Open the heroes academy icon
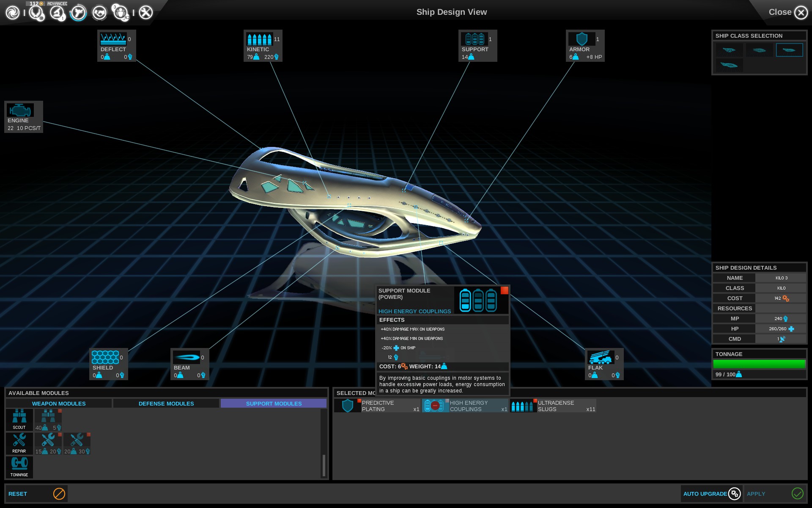Image resolution: width=812 pixels, height=508 pixels. click(x=121, y=13)
